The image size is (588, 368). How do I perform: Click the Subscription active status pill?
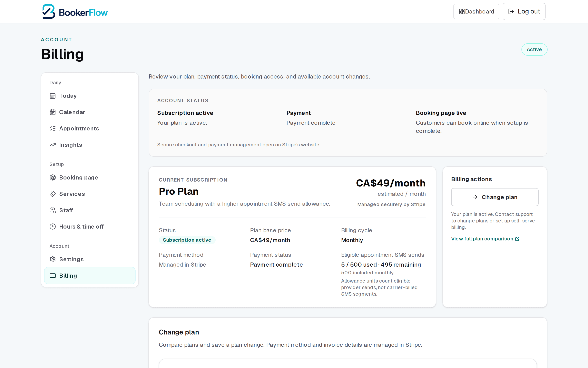click(x=187, y=240)
